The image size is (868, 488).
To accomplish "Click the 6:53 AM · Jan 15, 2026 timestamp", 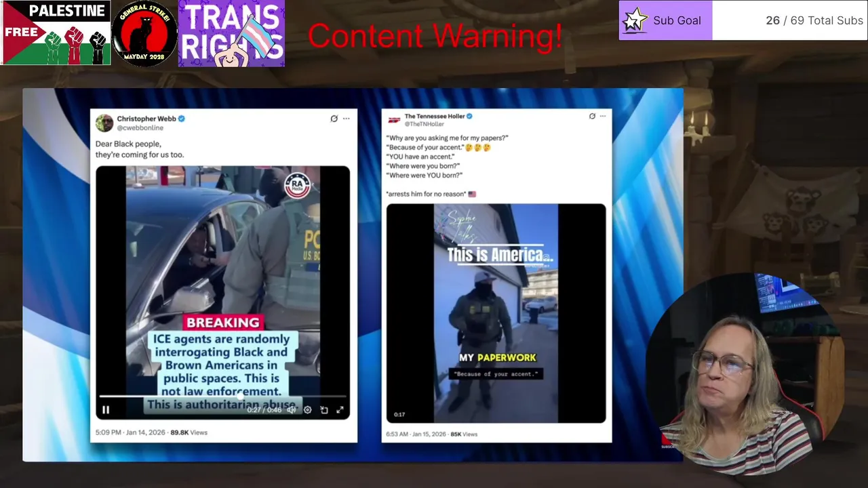I will point(416,434).
